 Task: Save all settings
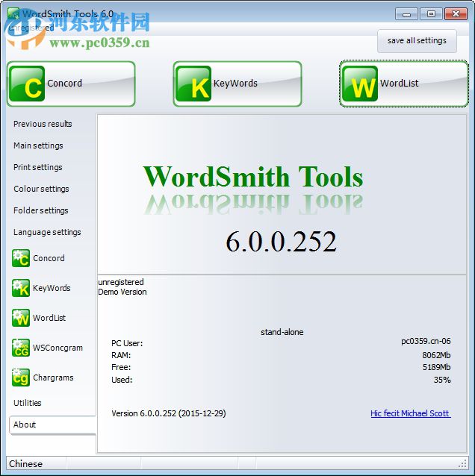tap(417, 41)
